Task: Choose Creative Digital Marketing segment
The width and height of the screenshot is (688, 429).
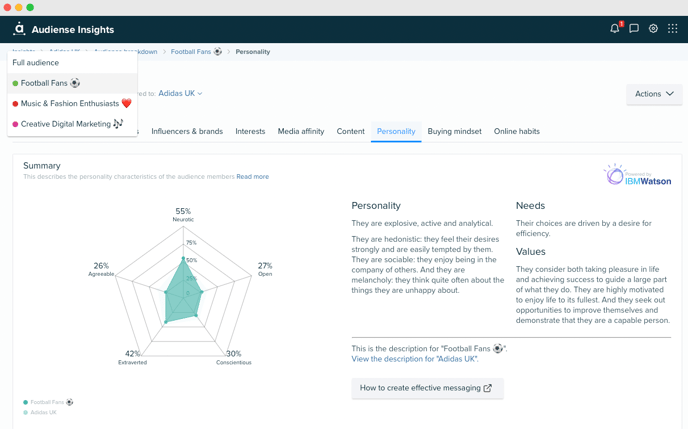Action: (72, 124)
